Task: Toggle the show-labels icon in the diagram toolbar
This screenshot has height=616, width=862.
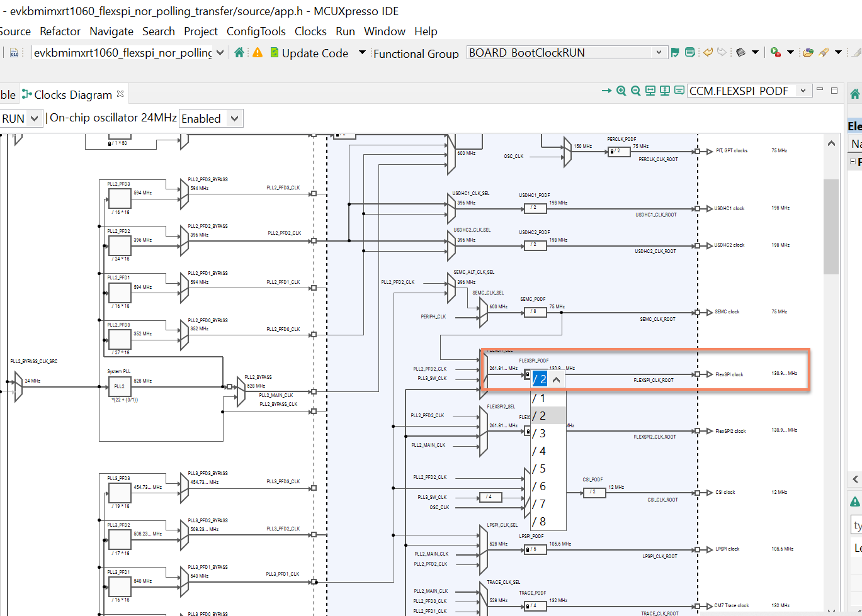Action: pyautogui.click(x=679, y=91)
